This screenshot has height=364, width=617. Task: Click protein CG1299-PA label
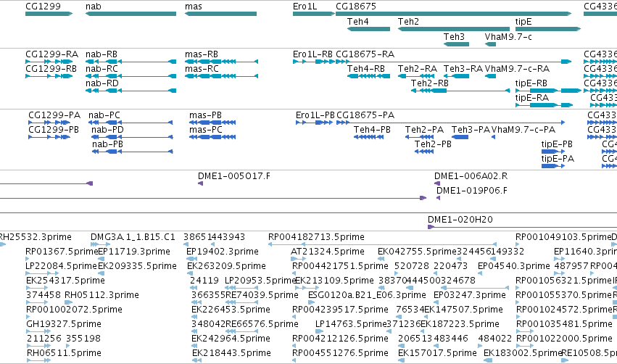(x=54, y=115)
